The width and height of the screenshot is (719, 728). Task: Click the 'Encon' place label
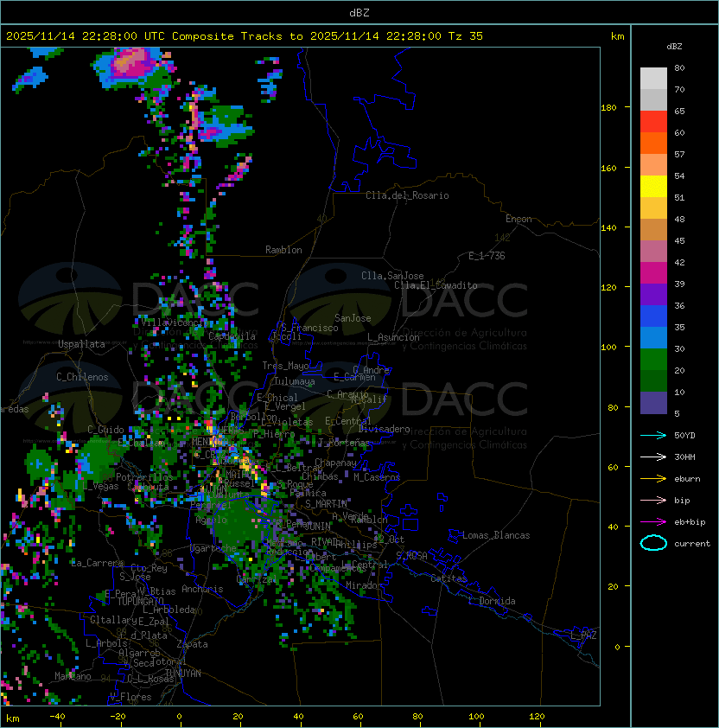click(519, 219)
